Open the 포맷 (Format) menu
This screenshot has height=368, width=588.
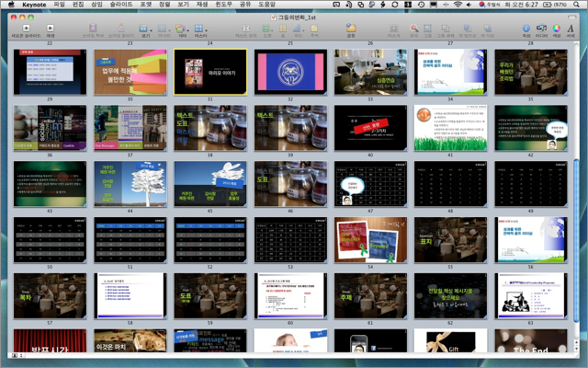pyautogui.click(x=146, y=5)
